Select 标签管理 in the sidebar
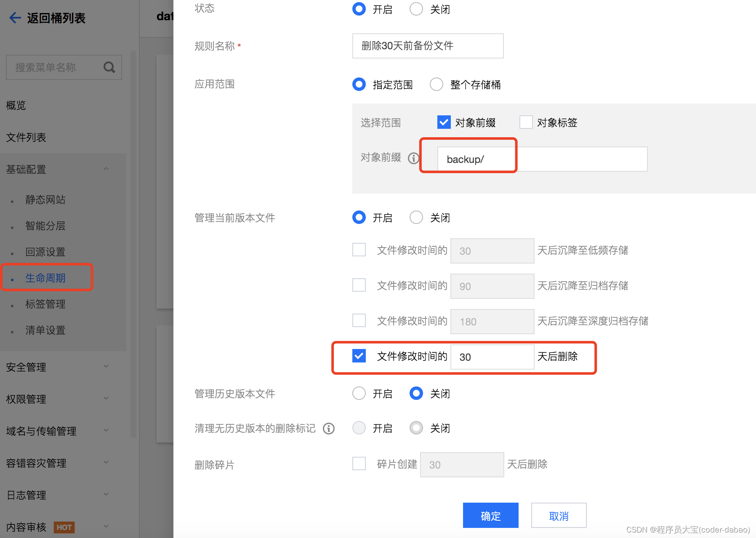756x538 pixels. point(45,304)
